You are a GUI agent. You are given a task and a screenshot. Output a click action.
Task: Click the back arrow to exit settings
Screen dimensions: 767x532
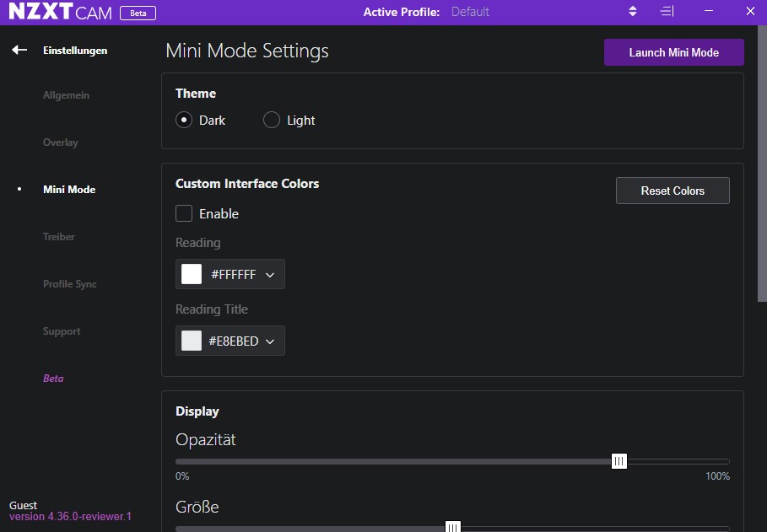[19, 50]
